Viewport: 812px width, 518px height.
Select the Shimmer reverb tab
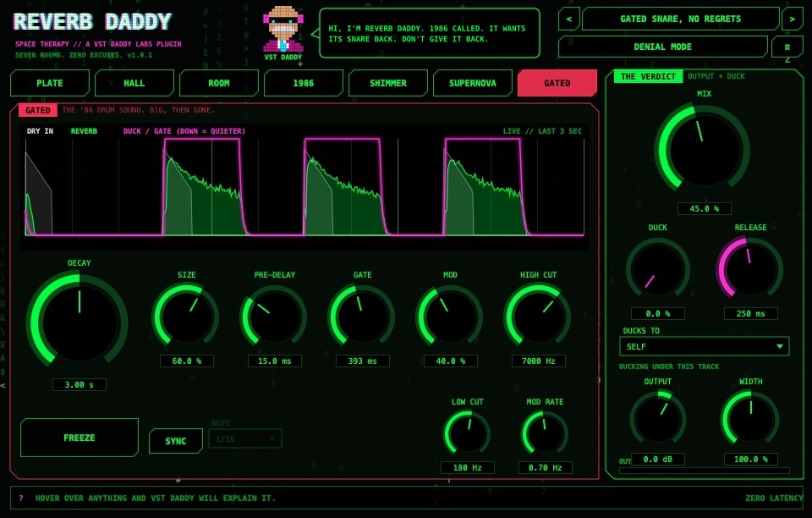388,84
